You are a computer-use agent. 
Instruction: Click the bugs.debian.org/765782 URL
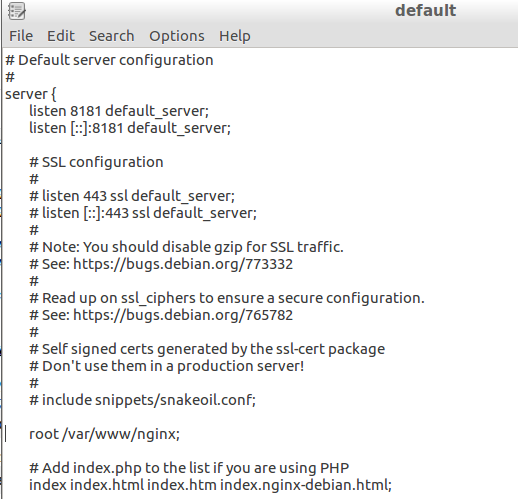(183, 315)
